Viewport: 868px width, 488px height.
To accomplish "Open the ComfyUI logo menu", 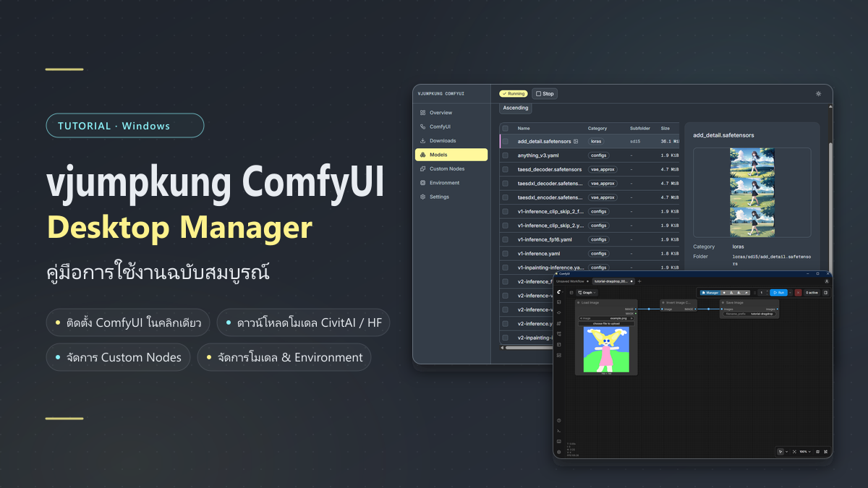I will point(559,292).
